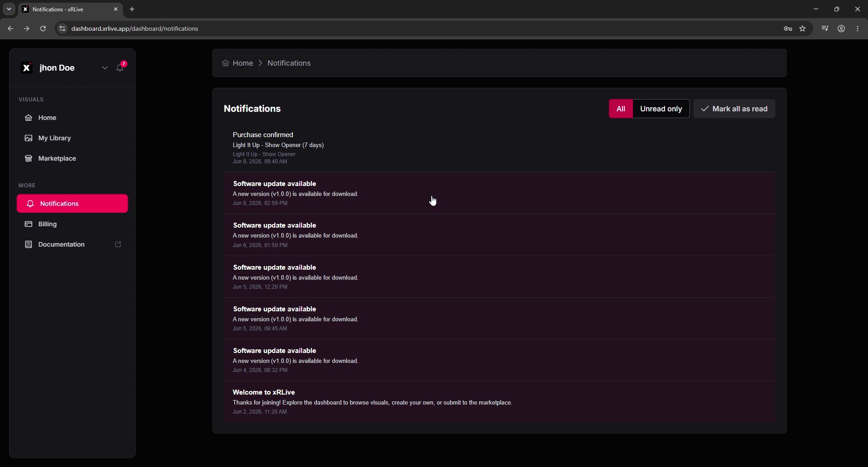Image resolution: width=868 pixels, height=467 pixels.
Task: Open Documentation in the sidebar
Action: (72, 244)
